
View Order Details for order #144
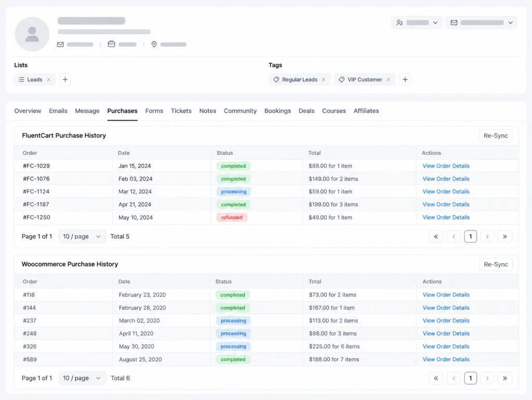click(x=446, y=307)
